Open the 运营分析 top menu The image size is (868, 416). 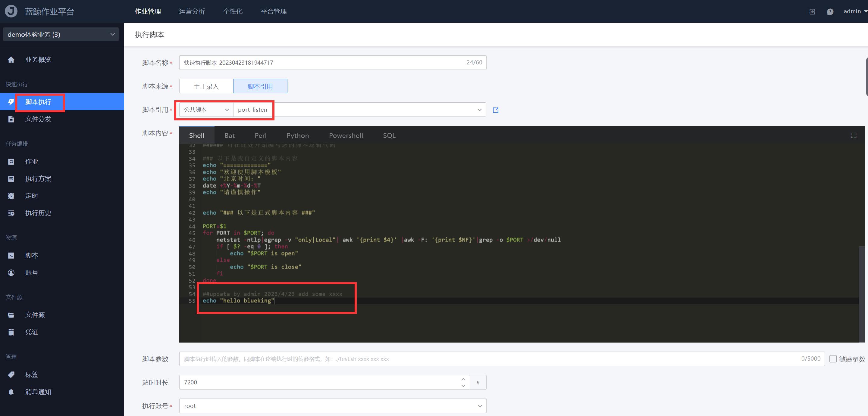pos(192,11)
